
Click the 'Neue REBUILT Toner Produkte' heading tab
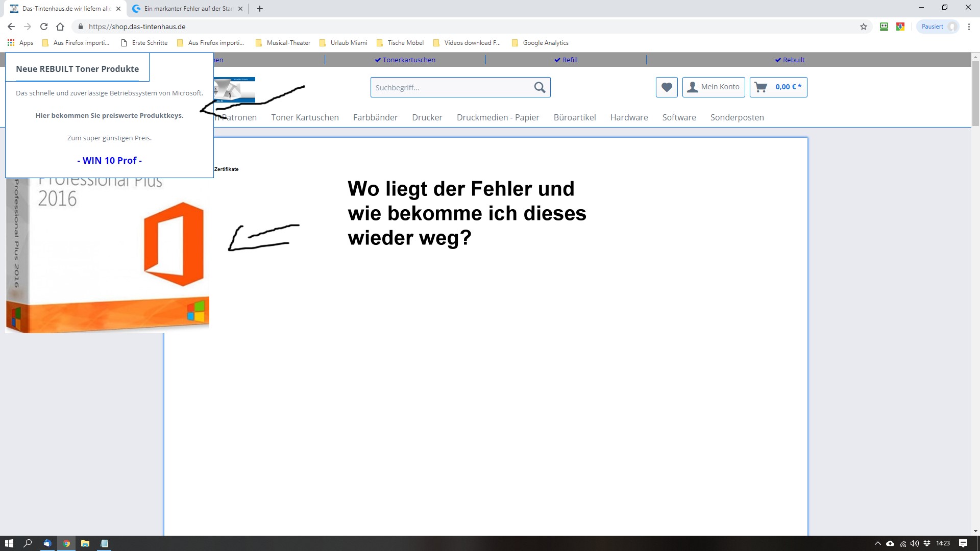(78, 69)
